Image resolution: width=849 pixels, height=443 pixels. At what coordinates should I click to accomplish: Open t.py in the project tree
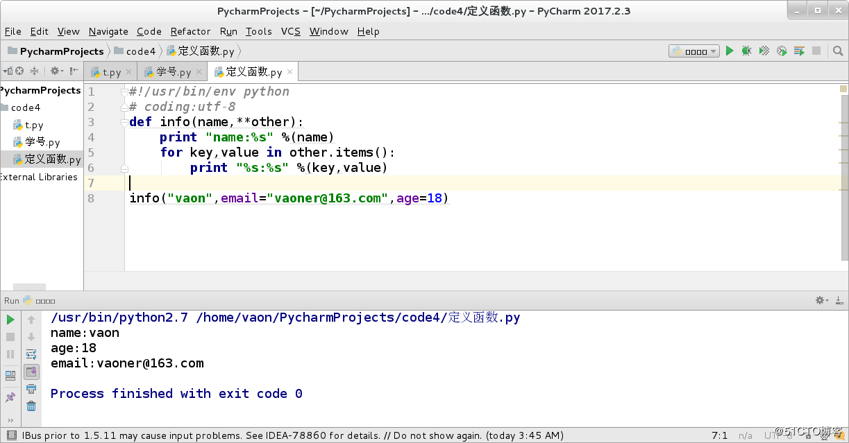tap(28, 125)
